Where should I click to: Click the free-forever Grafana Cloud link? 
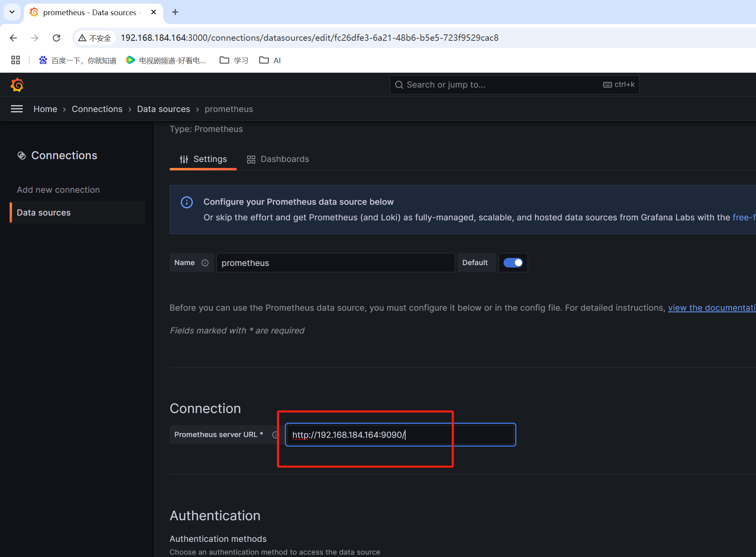point(744,218)
